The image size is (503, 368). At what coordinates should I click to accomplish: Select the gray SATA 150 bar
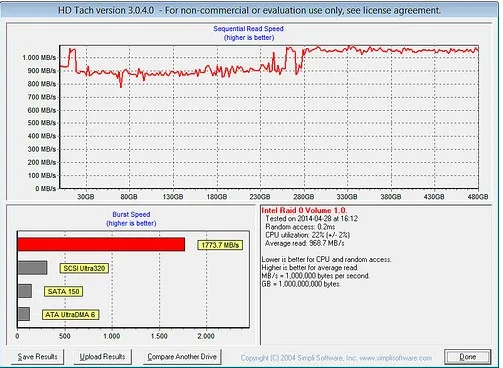point(25,291)
